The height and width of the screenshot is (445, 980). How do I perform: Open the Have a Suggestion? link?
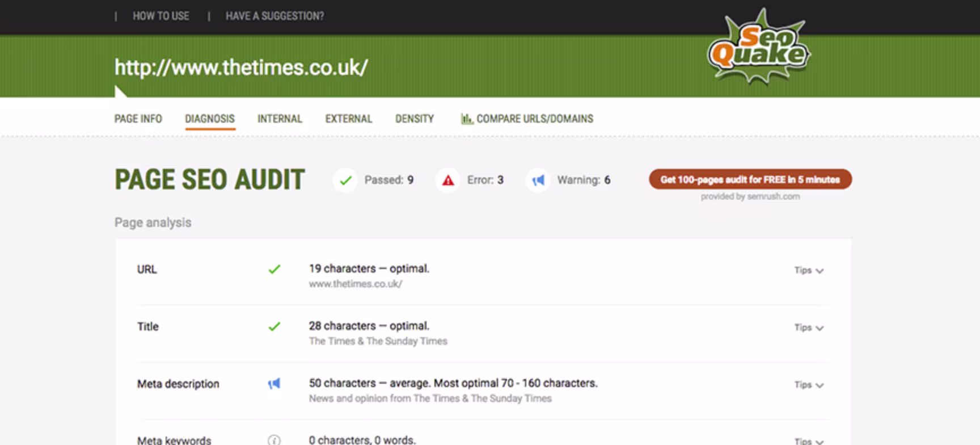275,16
